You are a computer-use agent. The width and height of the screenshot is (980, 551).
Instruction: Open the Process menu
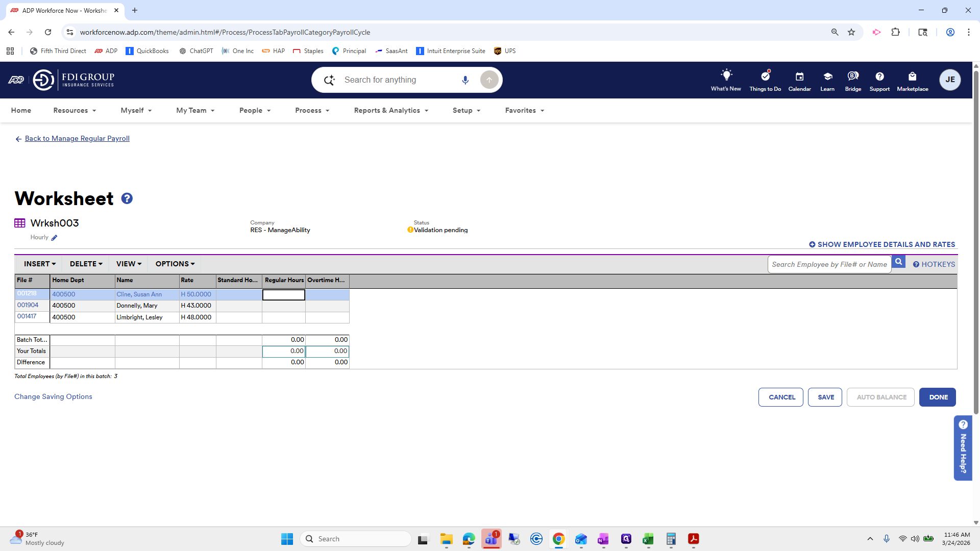pyautogui.click(x=312, y=110)
